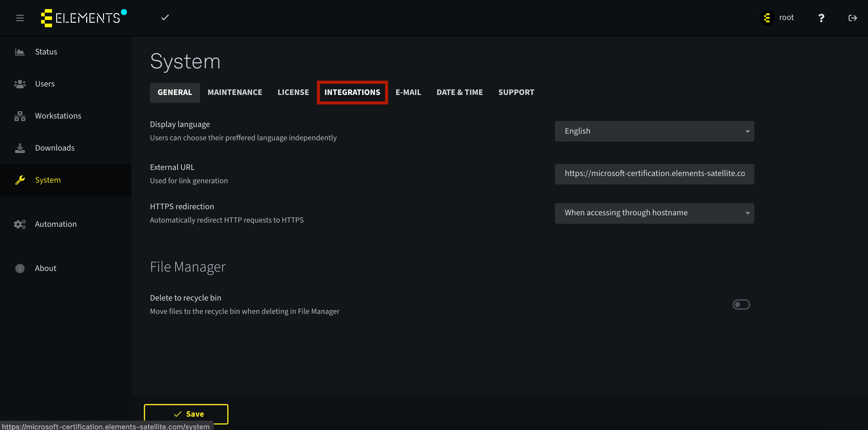Click the Users group icon
Viewport: 868px width, 430px height.
[x=20, y=84]
